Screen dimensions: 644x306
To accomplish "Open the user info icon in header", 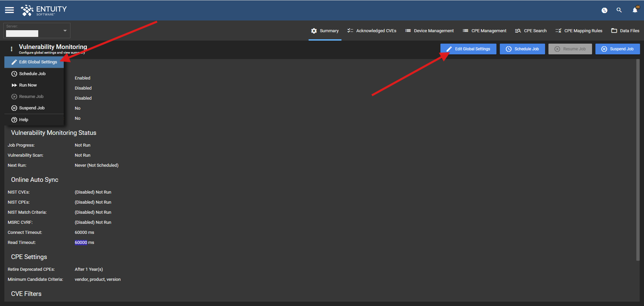I will (x=604, y=10).
